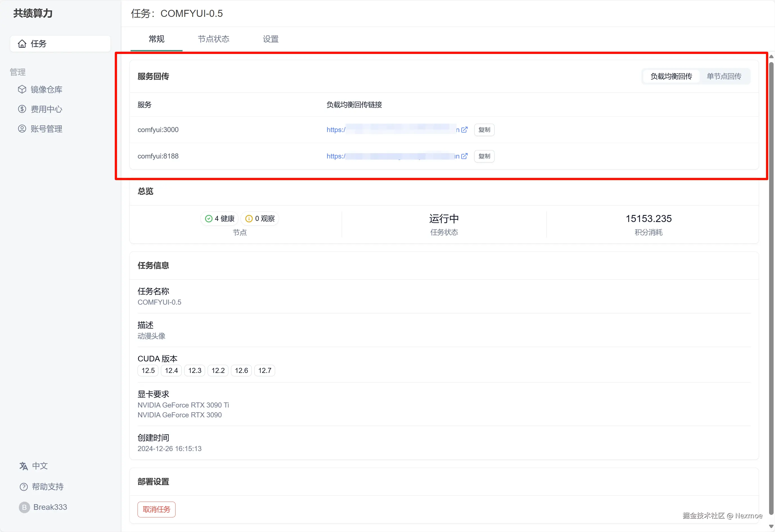Switch to 负载均衡回传 mode
The image size is (775, 532).
point(671,76)
